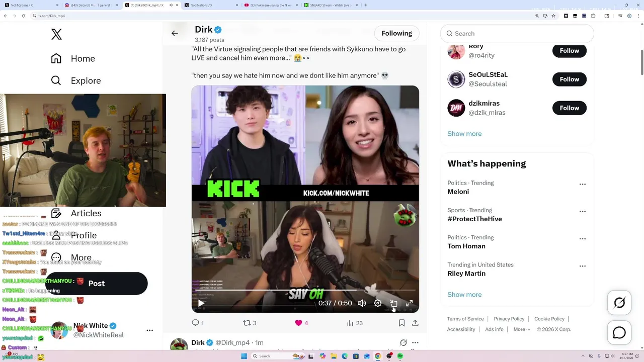This screenshot has width=644, height=362.
Task: Open SeOuLStEaL profile avatar
Action: (456, 79)
